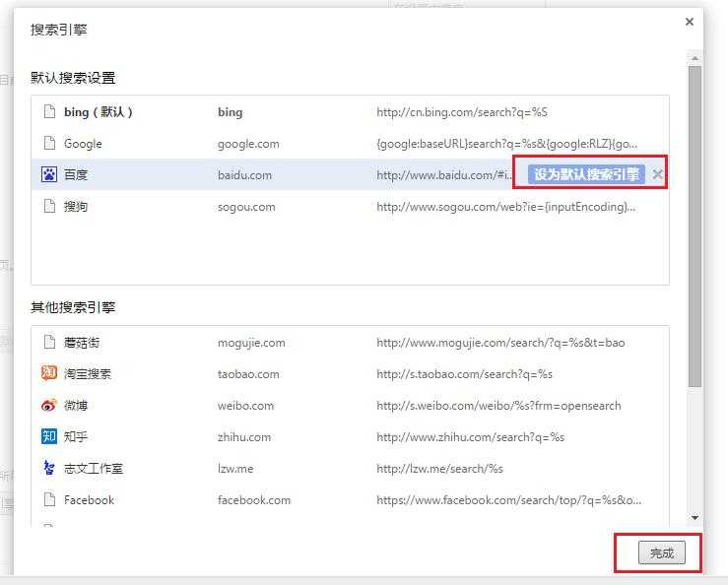The height and width of the screenshot is (585, 728).
Task: Click the mogujie.com keyword
Action: click(251, 343)
